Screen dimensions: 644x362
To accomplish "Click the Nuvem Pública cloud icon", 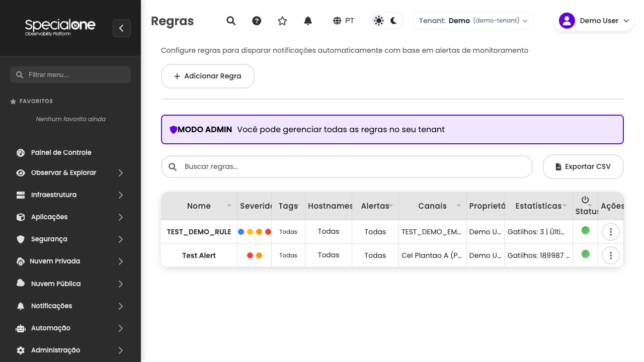I will click(21, 283).
